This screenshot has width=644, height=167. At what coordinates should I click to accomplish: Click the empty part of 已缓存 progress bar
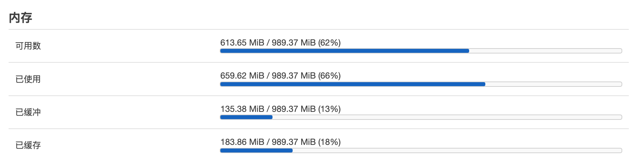(457, 150)
